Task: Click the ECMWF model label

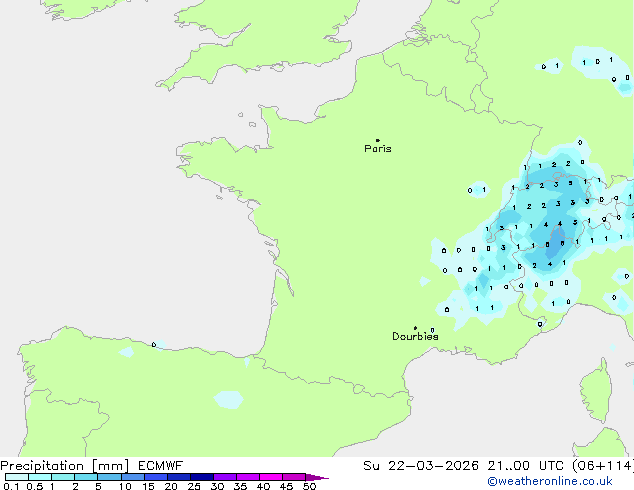Action: coord(161,466)
